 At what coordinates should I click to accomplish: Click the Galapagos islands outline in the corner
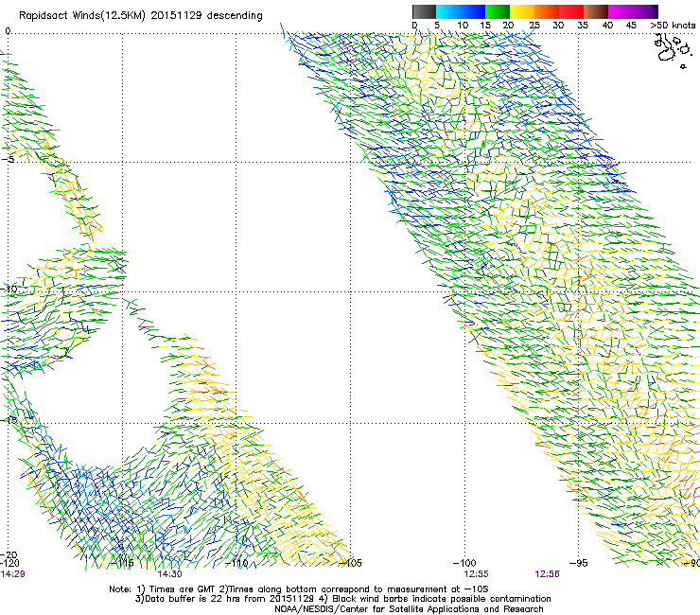coord(672,50)
